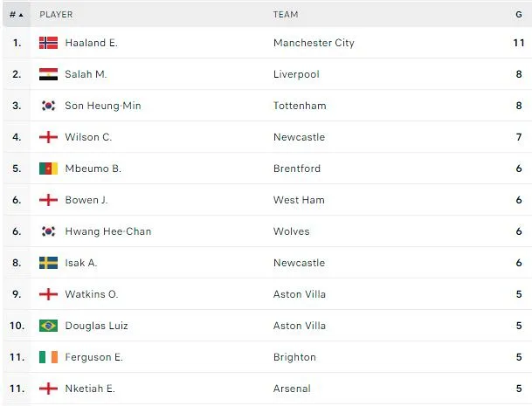Sort by the G goals column header
The width and height of the screenshot is (532, 406).
[x=519, y=14]
